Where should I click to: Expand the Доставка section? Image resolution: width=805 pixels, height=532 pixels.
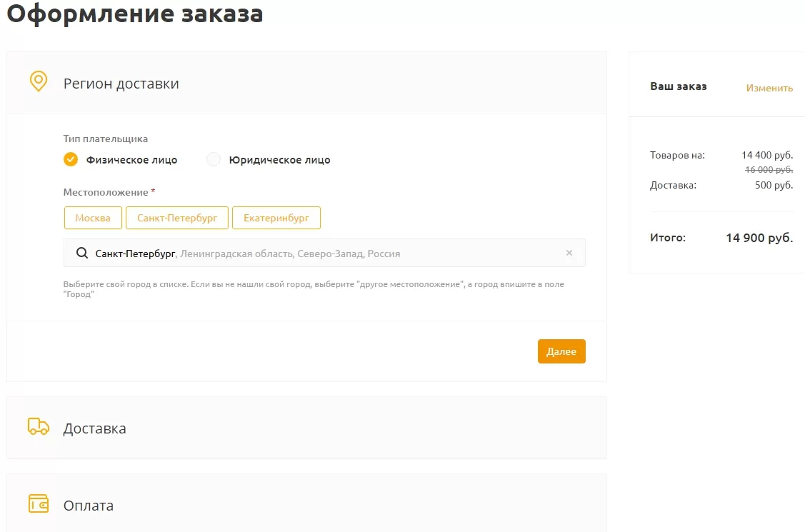click(306, 428)
